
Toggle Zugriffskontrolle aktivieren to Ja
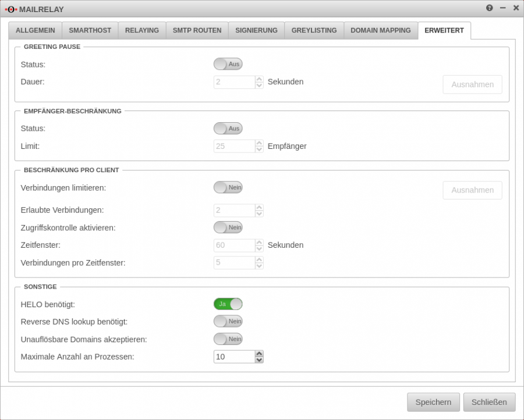click(x=228, y=227)
